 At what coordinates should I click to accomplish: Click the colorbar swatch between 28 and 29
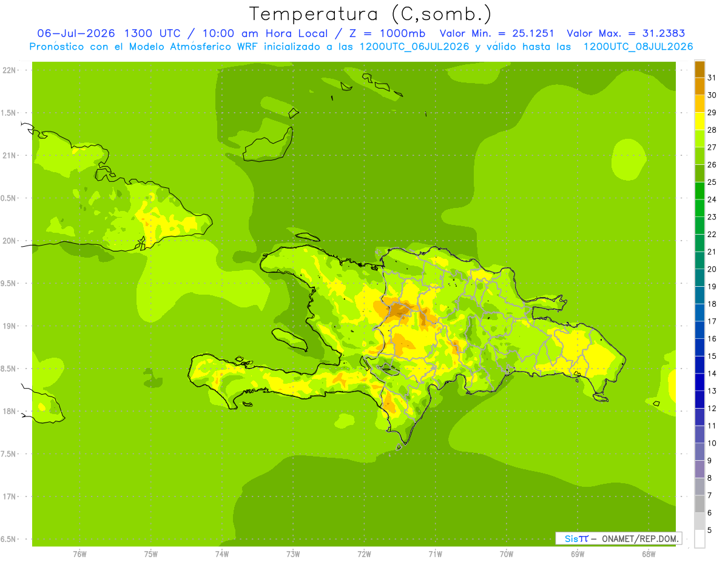(700, 121)
